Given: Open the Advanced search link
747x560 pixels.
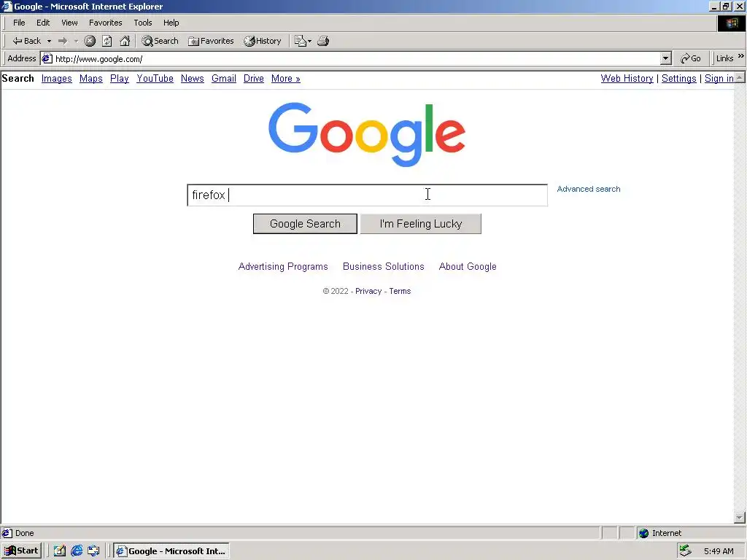Looking at the screenshot, I should point(589,189).
